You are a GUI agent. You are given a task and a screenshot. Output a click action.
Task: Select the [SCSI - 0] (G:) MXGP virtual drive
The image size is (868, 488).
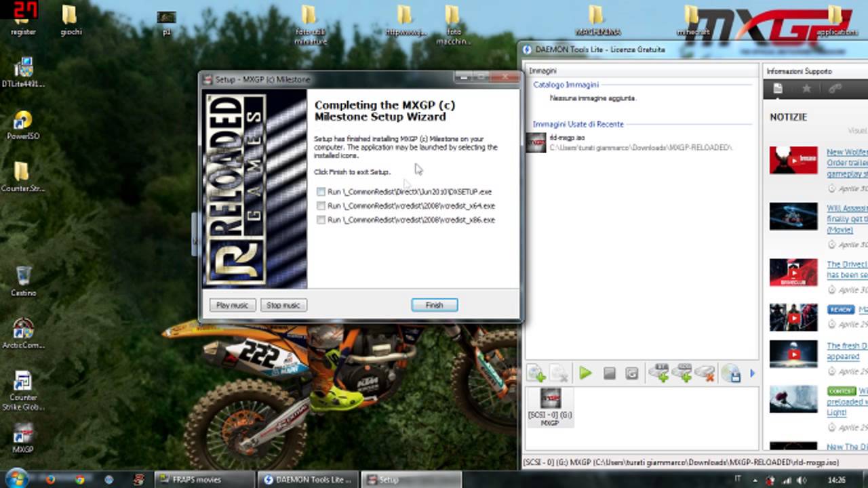(x=549, y=407)
